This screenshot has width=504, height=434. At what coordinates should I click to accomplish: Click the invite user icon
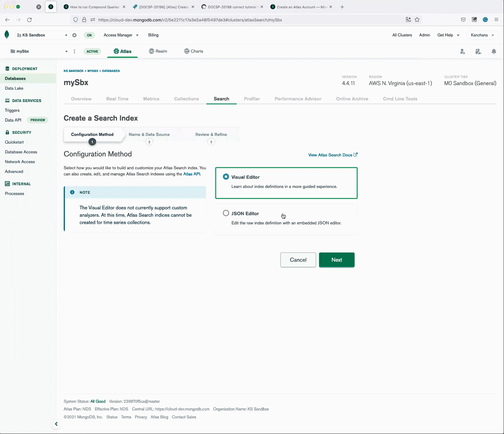[463, 51]
